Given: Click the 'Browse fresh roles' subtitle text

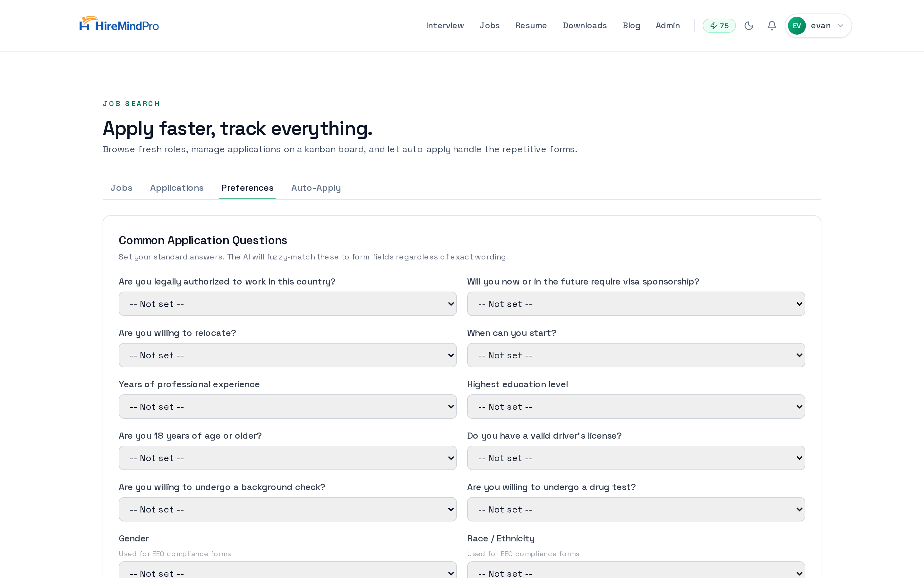Looking at the screenshot, I should click(340, 149).
